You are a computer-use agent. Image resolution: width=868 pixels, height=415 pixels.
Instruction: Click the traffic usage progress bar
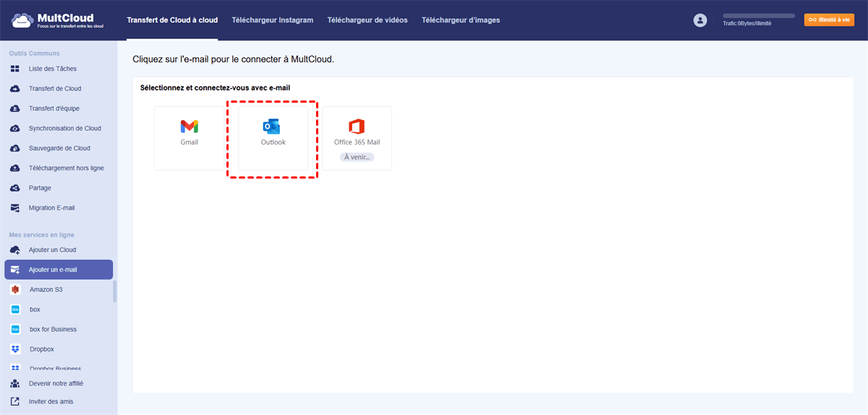coord(759,15)
